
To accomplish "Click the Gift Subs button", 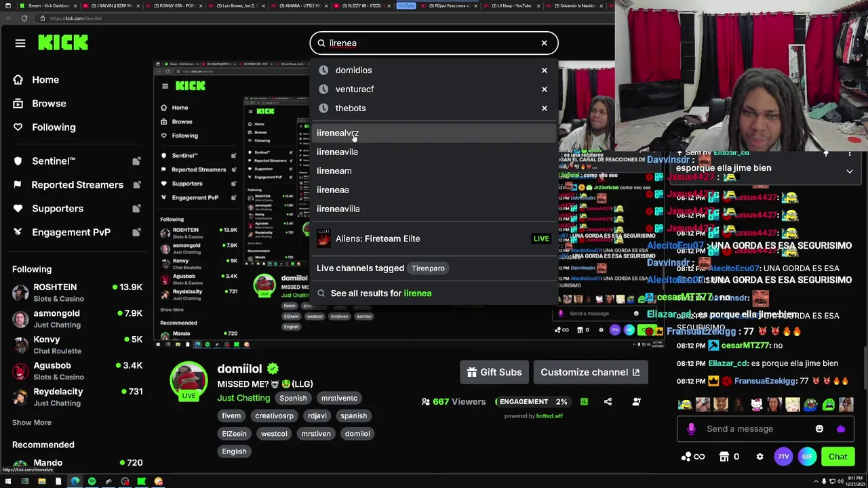I will 494,372.
